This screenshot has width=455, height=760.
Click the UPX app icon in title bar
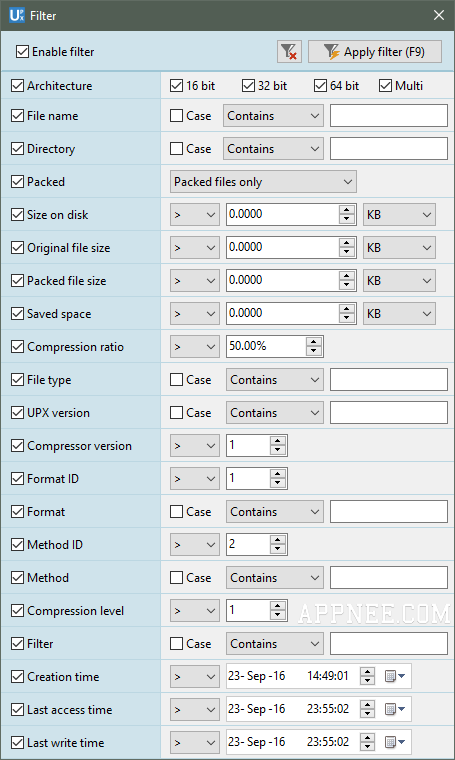(x=16, y=16)
